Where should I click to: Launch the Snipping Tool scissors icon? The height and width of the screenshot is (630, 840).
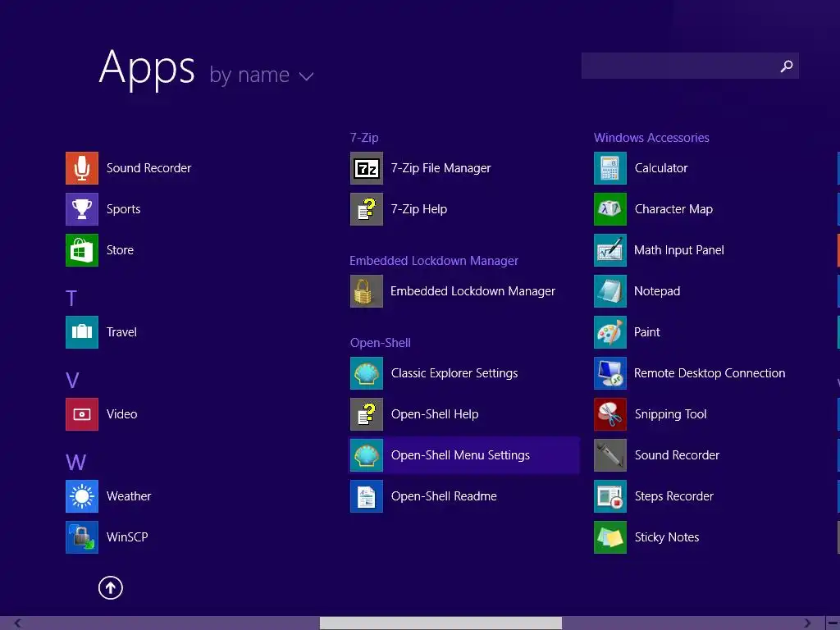coord(610,414)
